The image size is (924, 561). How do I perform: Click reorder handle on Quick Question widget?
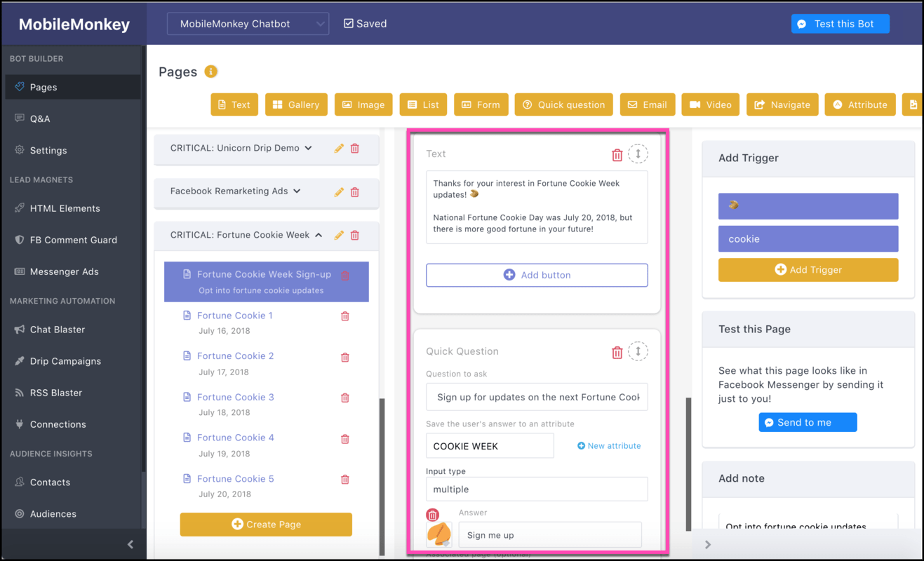coord(638,351)
